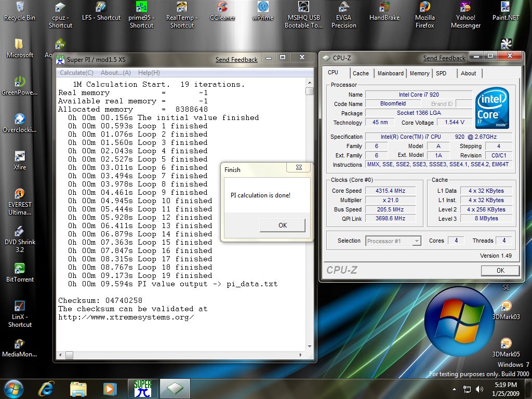Click the QPI Link 3698.6 MHz value
The image size is (532, 399).
[x=391, y=219]
